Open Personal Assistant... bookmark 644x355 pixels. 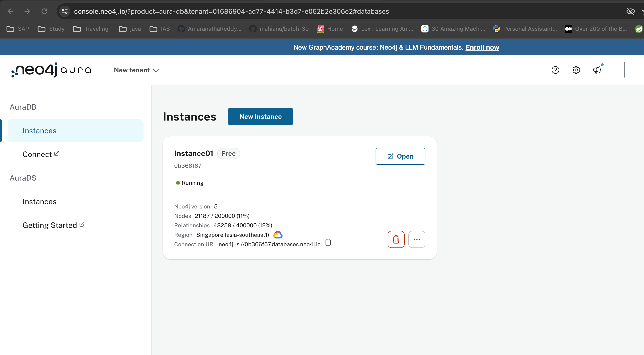[525, 29]
